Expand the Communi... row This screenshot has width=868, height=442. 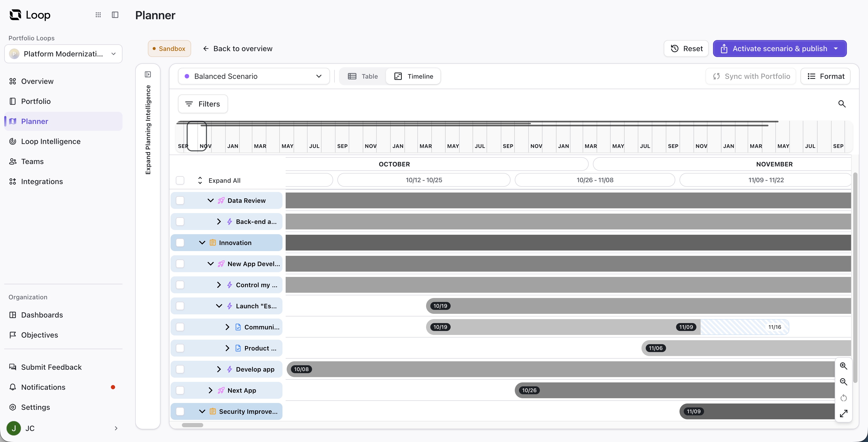(x=228, y=327)
